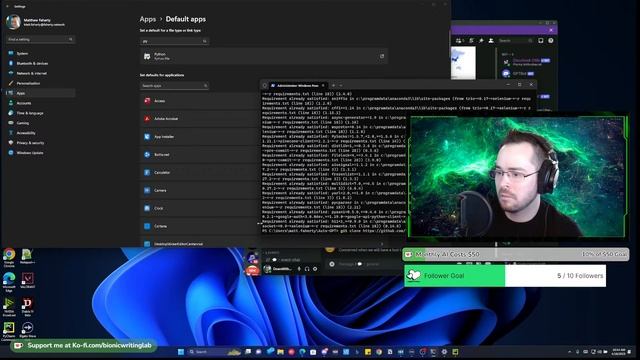Toggle deafen headphones in Discord
640x360 pixels.
click(x=307, y=269)
